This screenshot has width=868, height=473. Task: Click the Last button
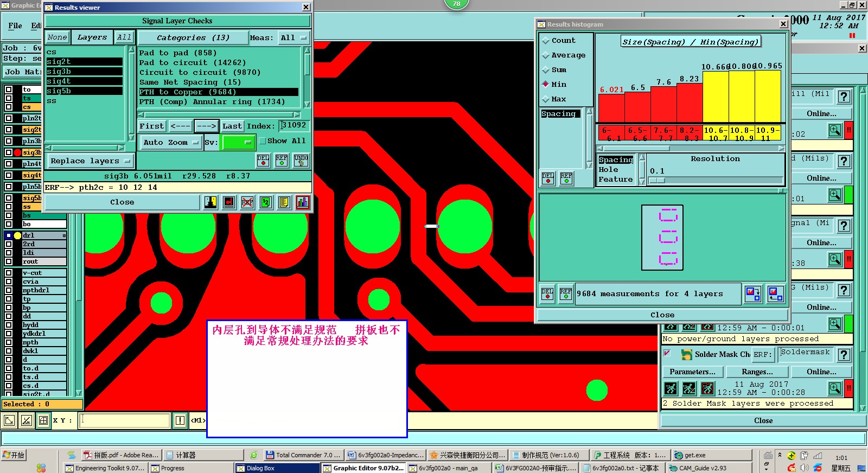232,126
